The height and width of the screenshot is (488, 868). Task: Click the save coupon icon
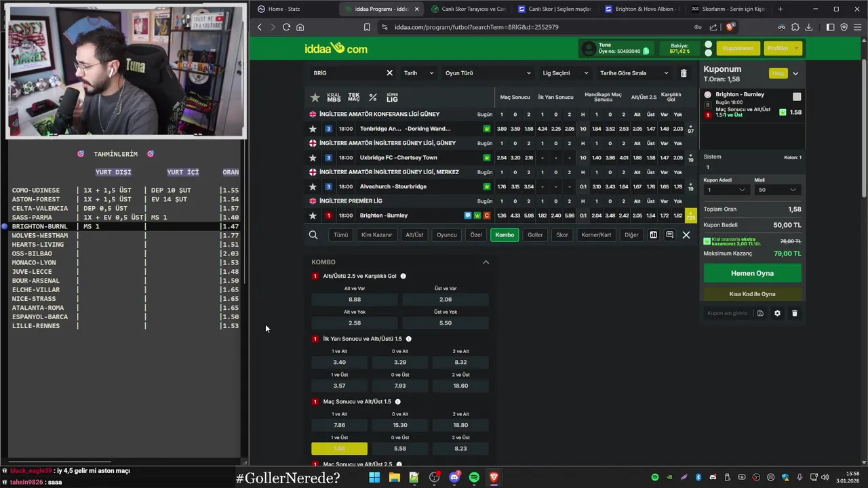[x=760, y=313]
